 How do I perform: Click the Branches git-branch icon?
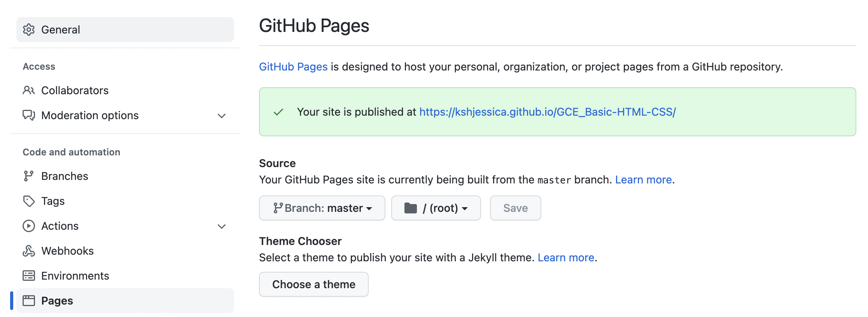(28, 176)
